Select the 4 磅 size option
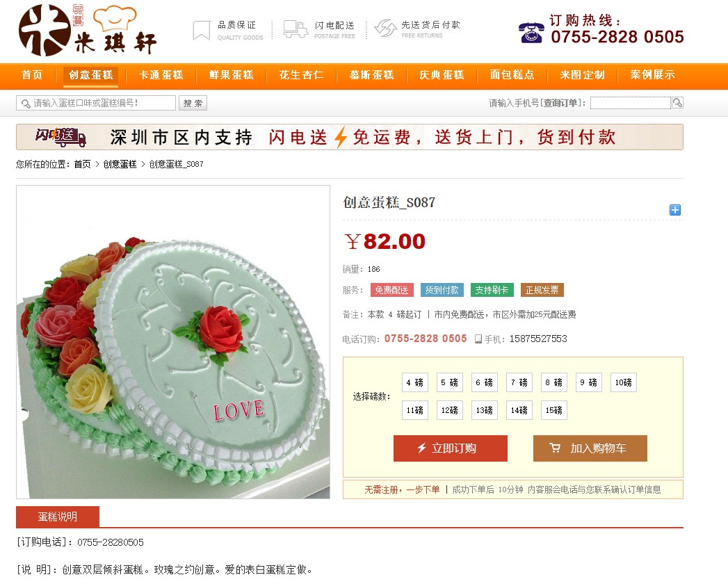The image size is (728, 584). point(414,382)
